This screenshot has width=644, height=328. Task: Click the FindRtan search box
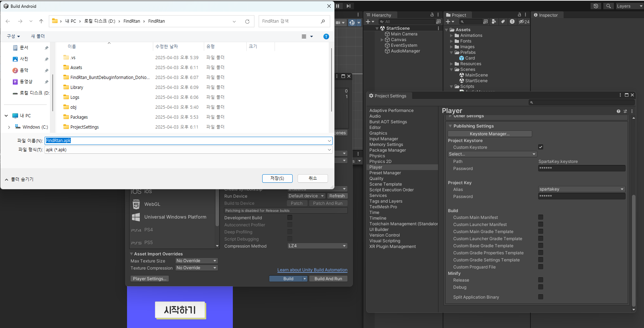click(x=294, y=21)
